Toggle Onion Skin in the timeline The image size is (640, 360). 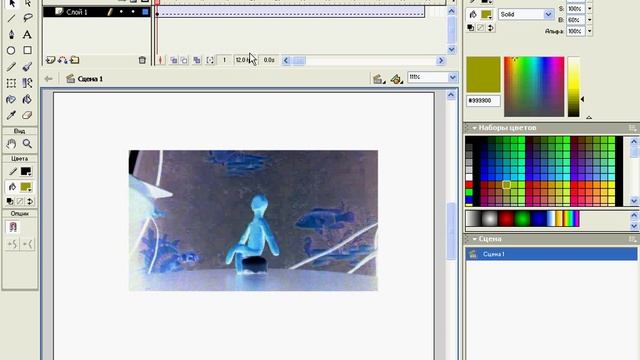pyautogui.click(x=173, y=60)
